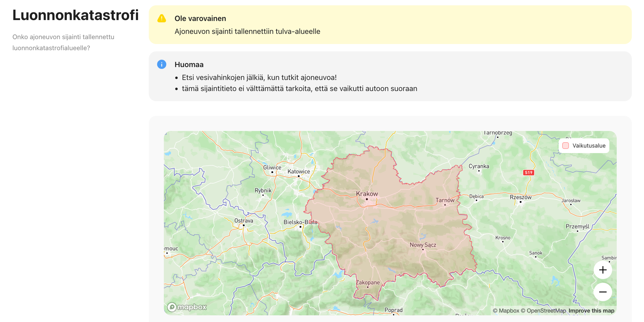Image resolution: width=644 pixels, height=322 pixels.
Task: Click the Tarnobrzeg label at map top
Action: 497,133
